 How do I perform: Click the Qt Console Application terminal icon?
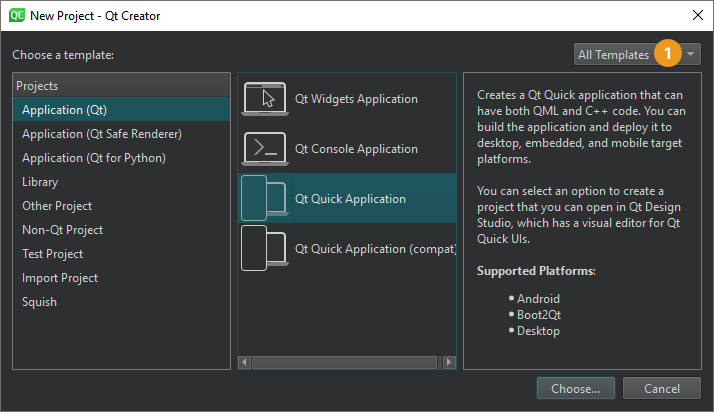[265, 149]
